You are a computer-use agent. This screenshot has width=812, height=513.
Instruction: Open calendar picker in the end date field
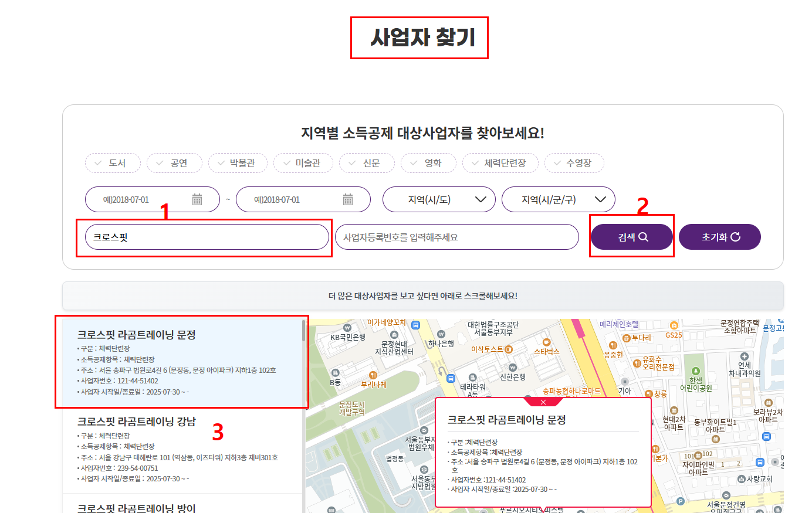pos(348,199)
